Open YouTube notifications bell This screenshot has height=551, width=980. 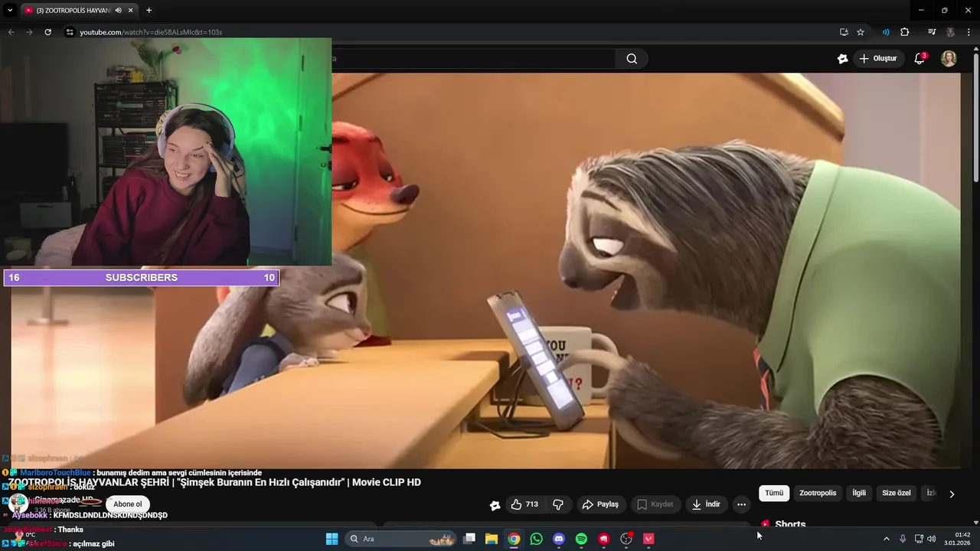point(920,59)
